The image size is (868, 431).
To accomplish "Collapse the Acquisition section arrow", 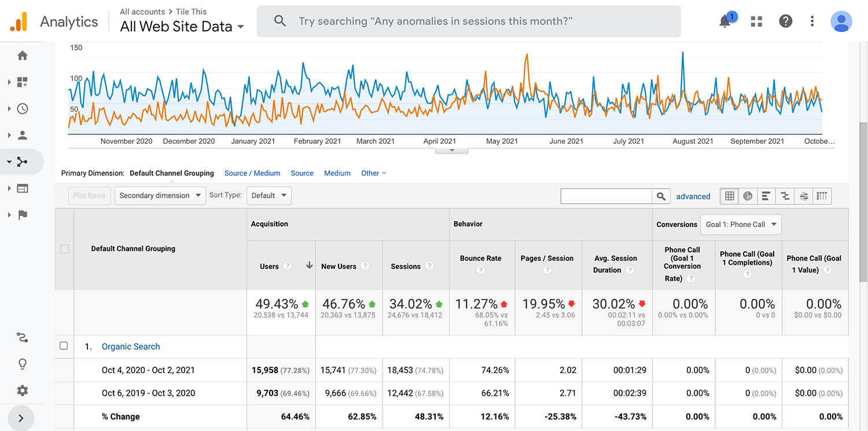I will [9, 162].
